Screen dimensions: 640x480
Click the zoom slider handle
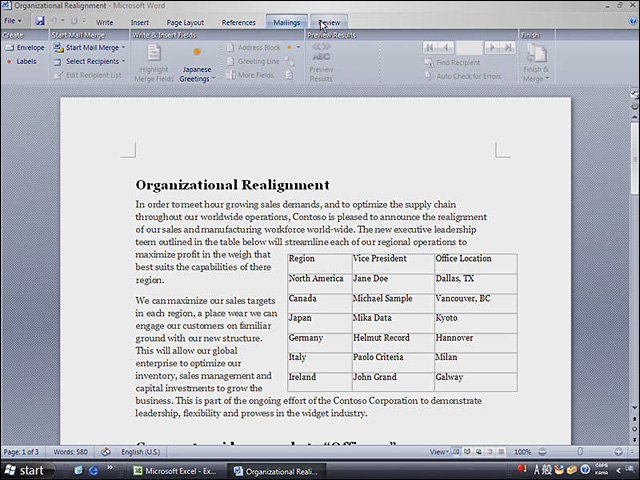[x=580, y=452]
